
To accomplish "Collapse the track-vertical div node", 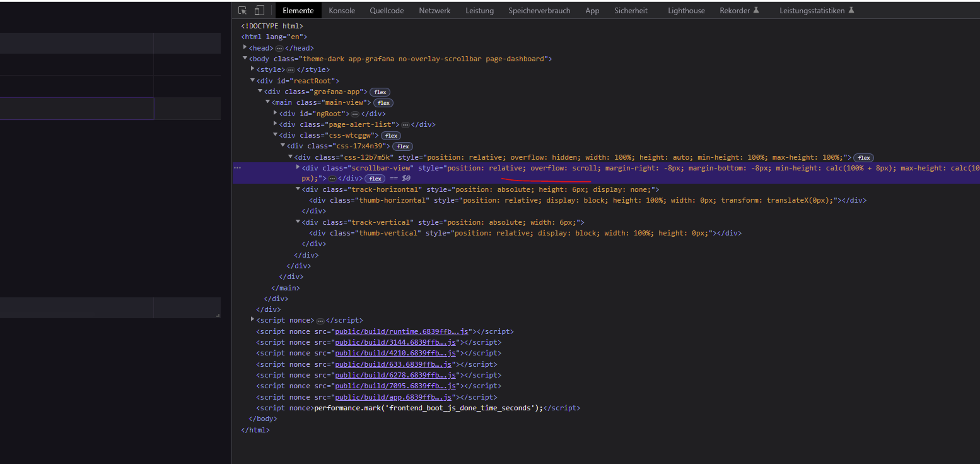I will click(x=298, y=222).
